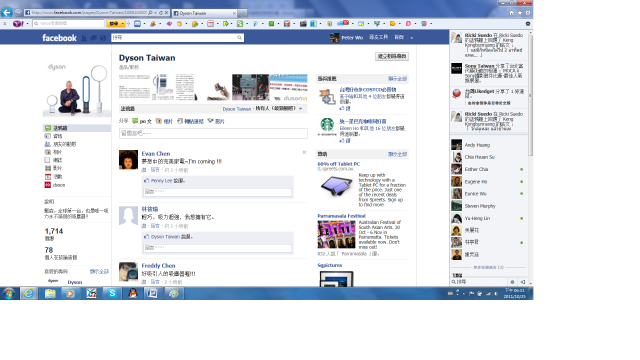Click chat sidebar vertical scrollbar
The width and height of the screenshot is (640, 360).
(530, 95)
